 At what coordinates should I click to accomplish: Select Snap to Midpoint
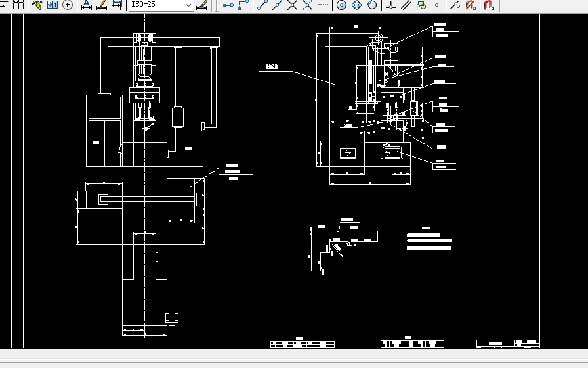[x=277, y=5]
